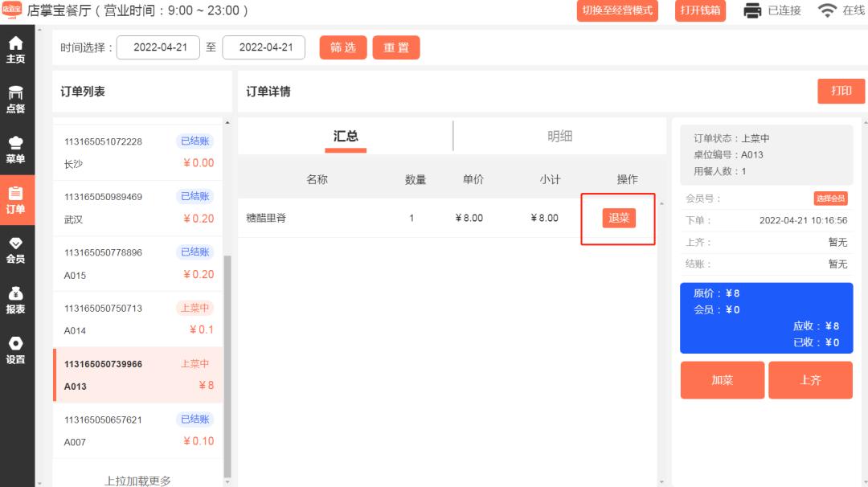Open the 主页 home icon in sidebar
Viewport: 868px width, 487px height.
(x=16, y=50)
